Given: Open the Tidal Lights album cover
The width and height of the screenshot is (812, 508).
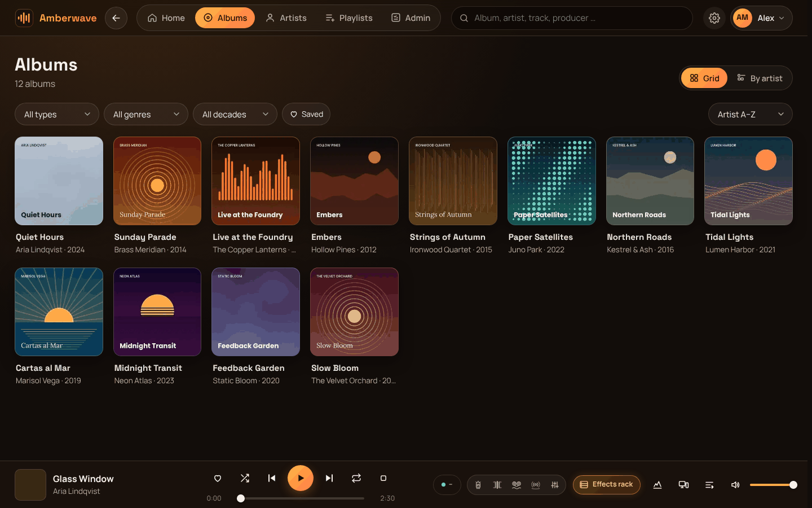Looking at the screenshot, I should pyautogui.click(x=748, y=181).
